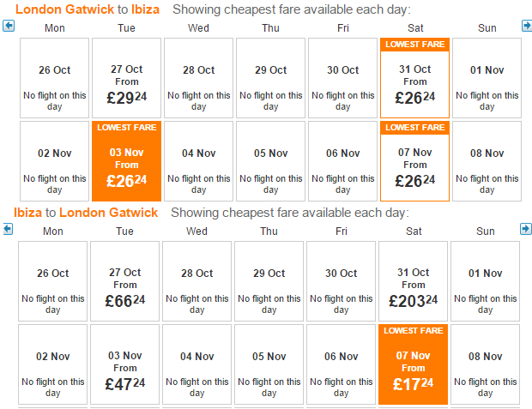Select outbound 27 Oct fare £29.24
The height and width of the screenshot is (409, 532).
tap(126, 78)
